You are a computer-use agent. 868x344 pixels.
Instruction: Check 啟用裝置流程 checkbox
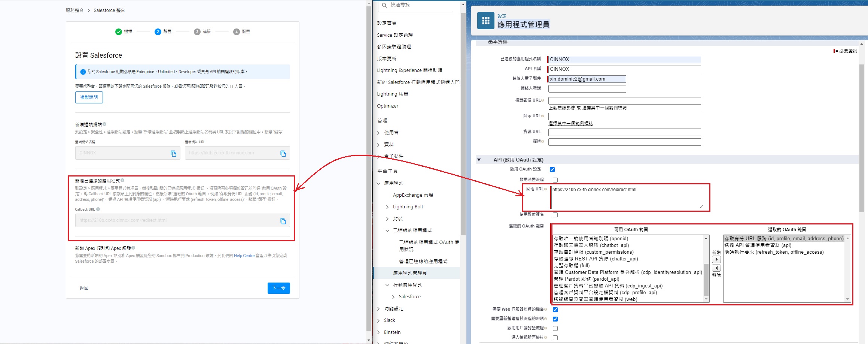(x=555, y=180)
